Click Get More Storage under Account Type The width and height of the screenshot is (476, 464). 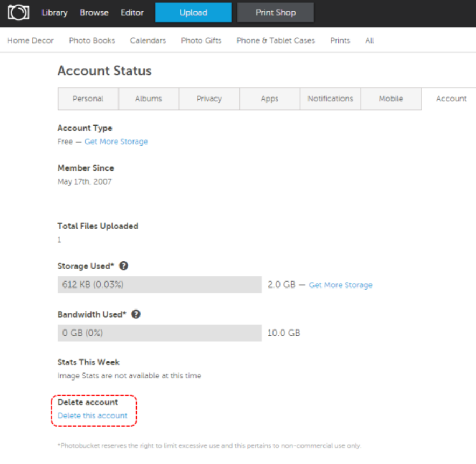(116, 142)
